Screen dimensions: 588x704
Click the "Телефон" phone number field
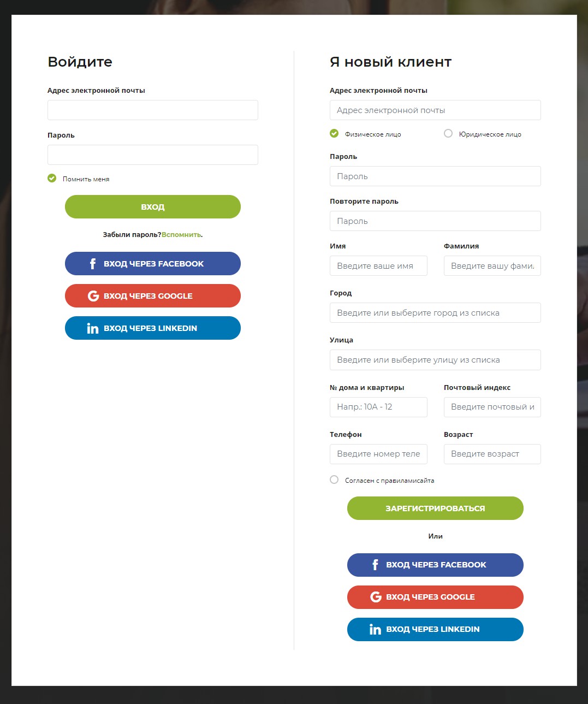[x=378, y=454]
